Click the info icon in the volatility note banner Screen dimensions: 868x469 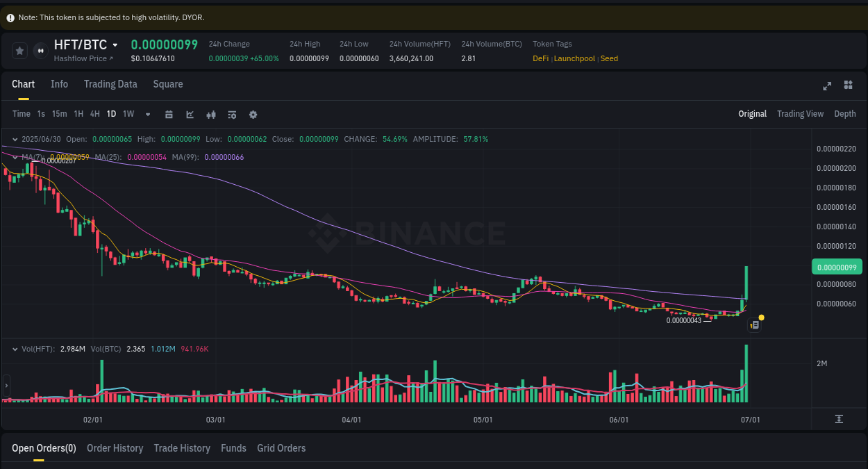pyautogui.click(x=10, y=17)
